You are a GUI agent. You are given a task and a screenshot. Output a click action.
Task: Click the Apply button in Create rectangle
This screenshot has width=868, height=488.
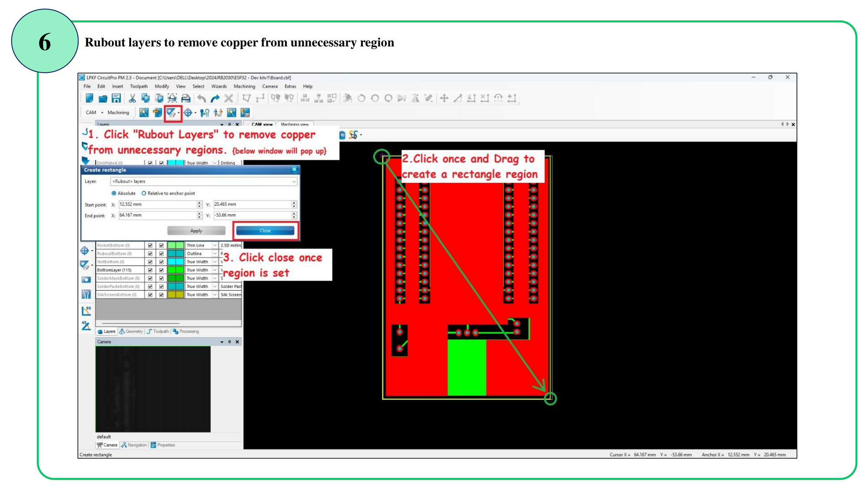coord(196,231)
